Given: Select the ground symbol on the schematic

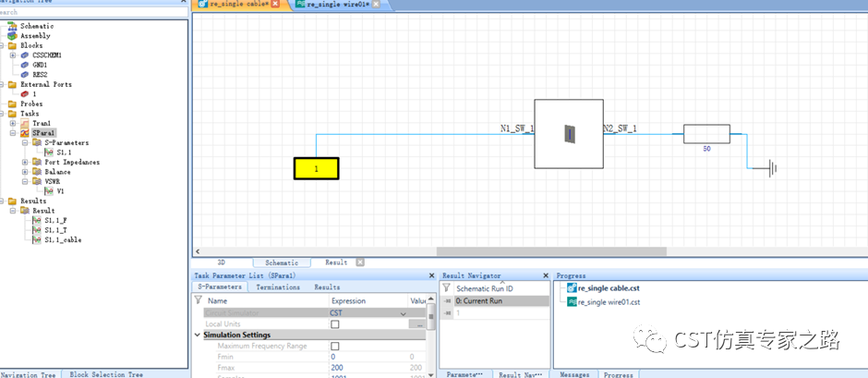Looking at the screenshot, I should [x=772, y=168].
